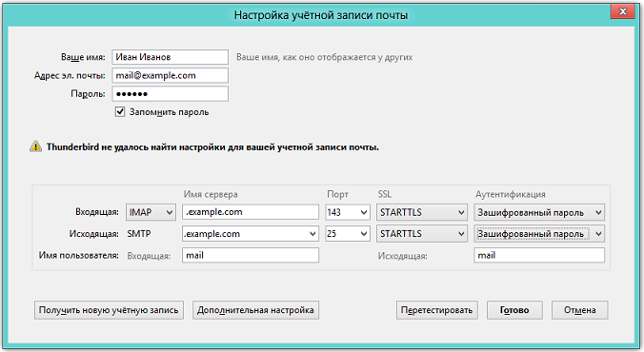Click the hint text Ваше имя, как оно отображается у других
The image size is (644, 352).
tap(324, 57)
